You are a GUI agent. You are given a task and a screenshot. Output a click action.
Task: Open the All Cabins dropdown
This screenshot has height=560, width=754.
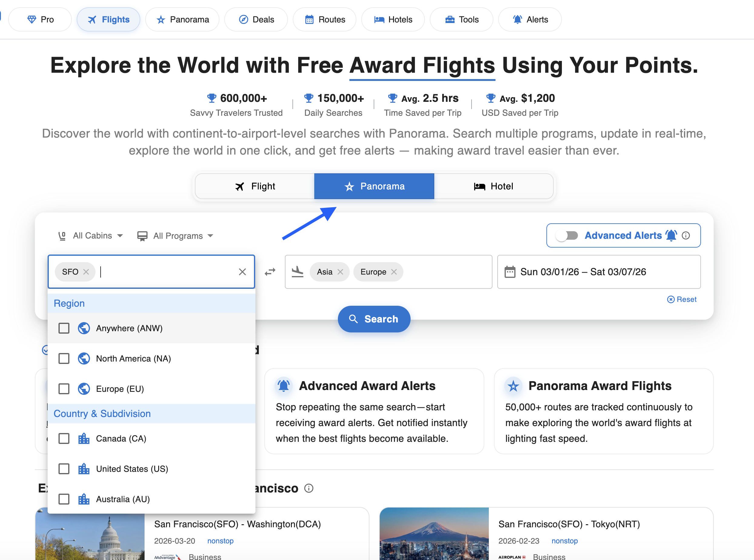click(x=91, y=236)
